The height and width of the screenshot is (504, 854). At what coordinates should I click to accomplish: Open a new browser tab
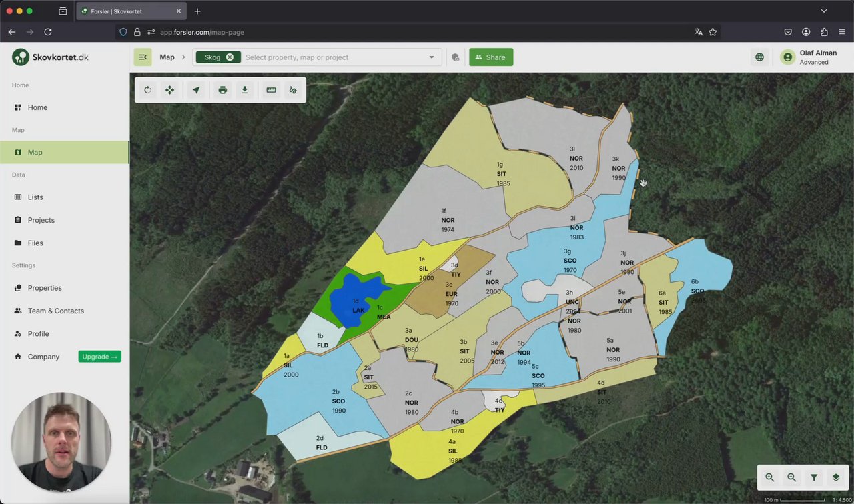point(197,11)
